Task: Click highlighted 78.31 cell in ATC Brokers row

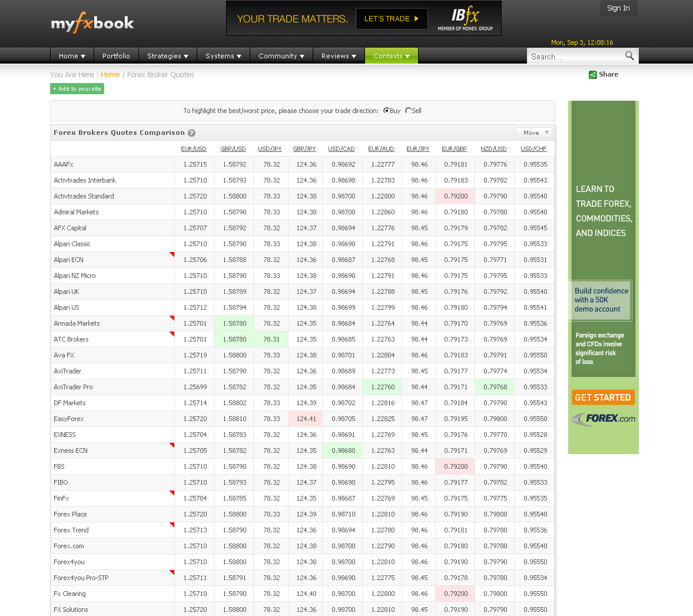Action: pos(271,339)
